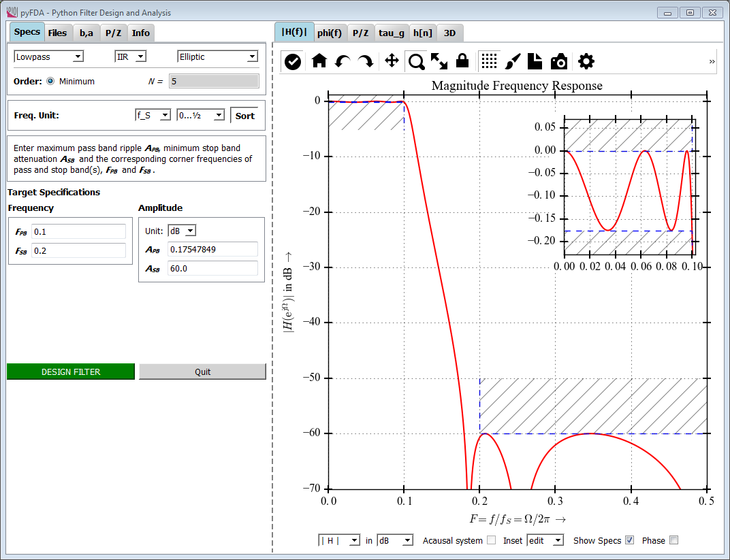
Task: Open the plot area P/Z tab
Action: 360,33
